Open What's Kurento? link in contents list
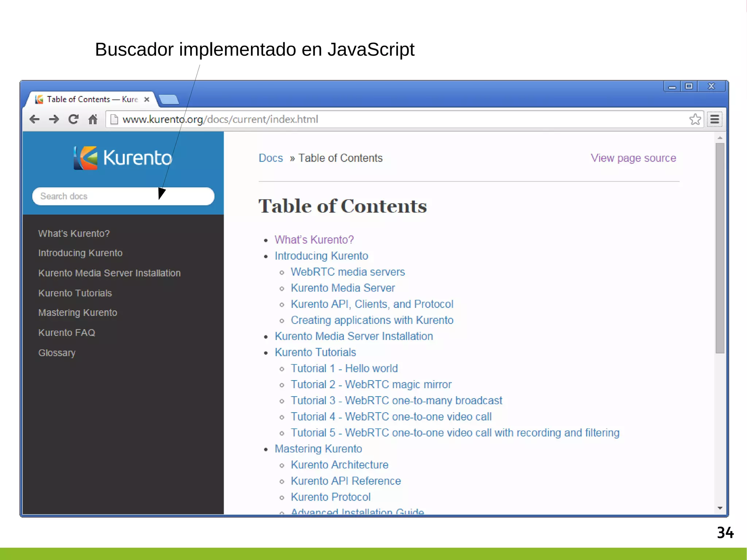 coord(314,240)
